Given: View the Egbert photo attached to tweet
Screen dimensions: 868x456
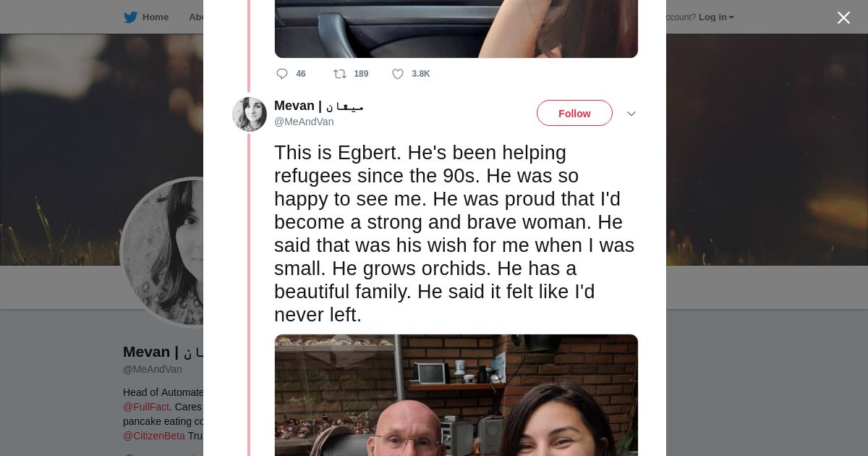Looking at the screenshot, I should coord(456,395).
